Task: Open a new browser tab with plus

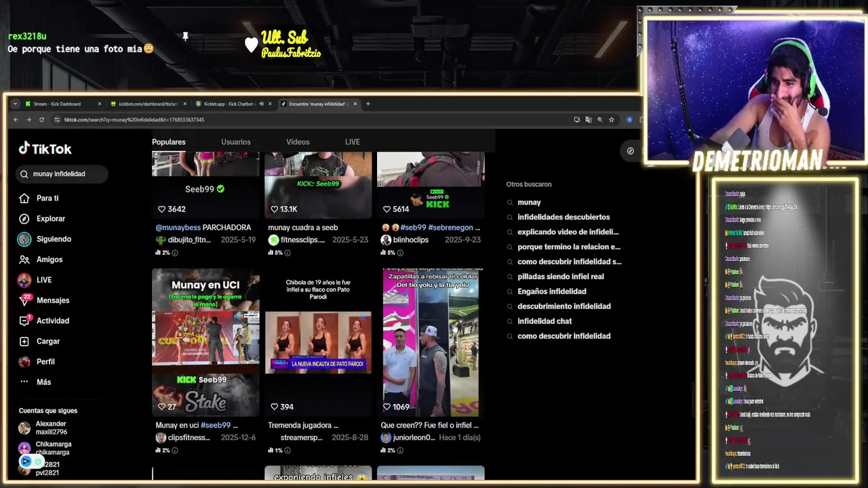Action: pos(368,104)
